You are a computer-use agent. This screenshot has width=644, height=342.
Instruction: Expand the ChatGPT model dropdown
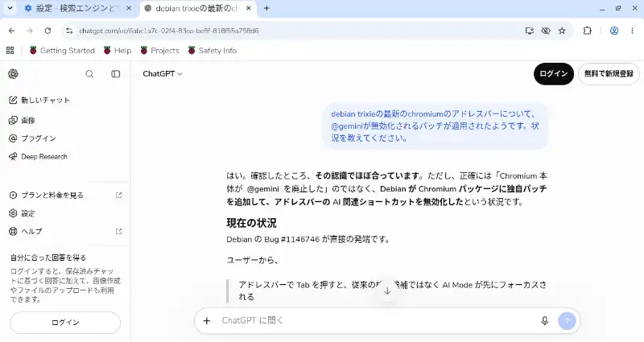[163, 74]
